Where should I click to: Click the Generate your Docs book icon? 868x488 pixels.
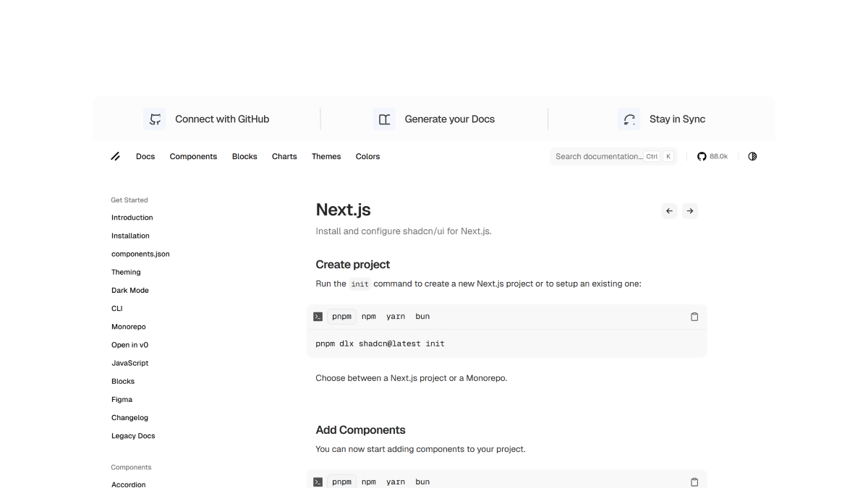tap(384, 119)
